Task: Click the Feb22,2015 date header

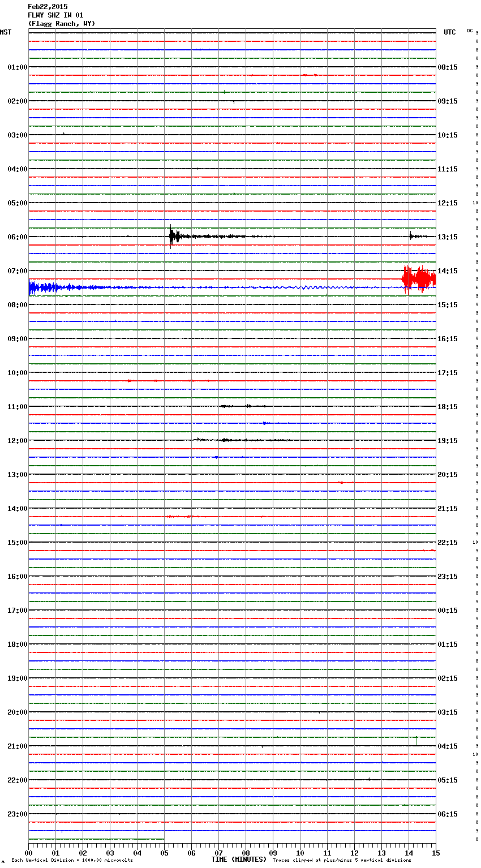Action: tap(48, 7)
